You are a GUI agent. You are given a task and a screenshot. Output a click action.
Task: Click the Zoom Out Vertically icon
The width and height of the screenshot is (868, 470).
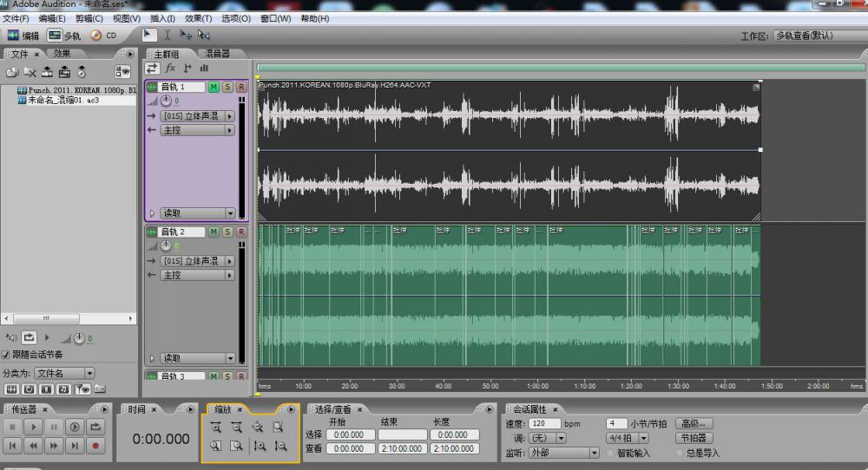tap(280, 446)
